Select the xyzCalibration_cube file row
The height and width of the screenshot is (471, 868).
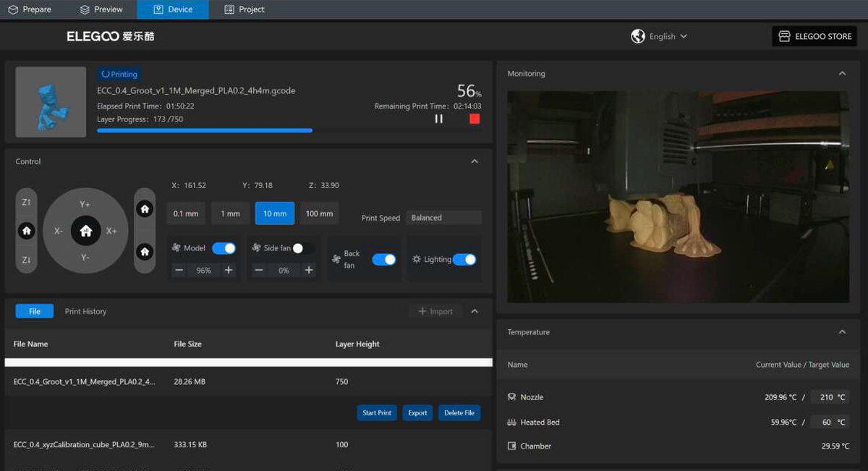click(248, 444)
